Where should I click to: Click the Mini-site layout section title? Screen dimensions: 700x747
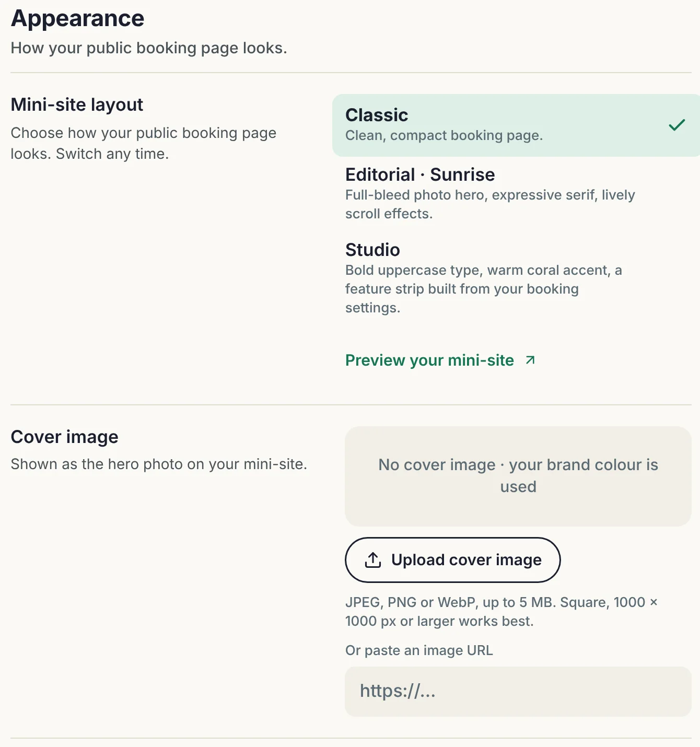(77, 104)
